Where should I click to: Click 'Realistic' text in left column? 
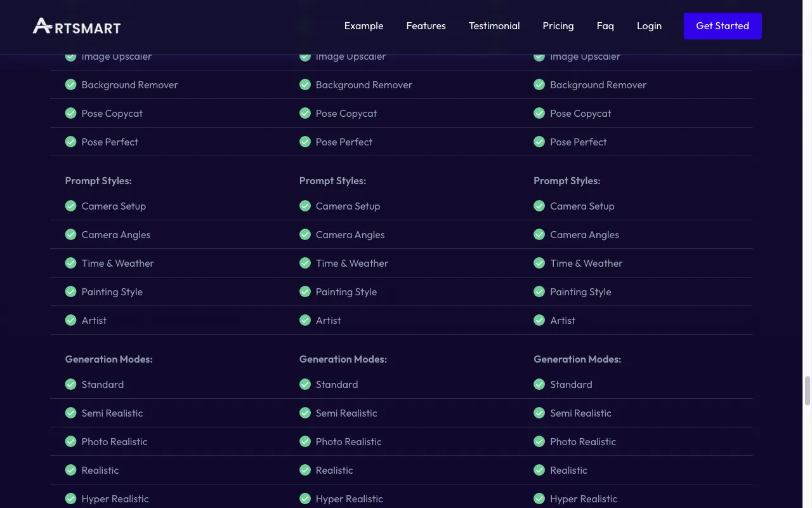(x=100, y=470)
